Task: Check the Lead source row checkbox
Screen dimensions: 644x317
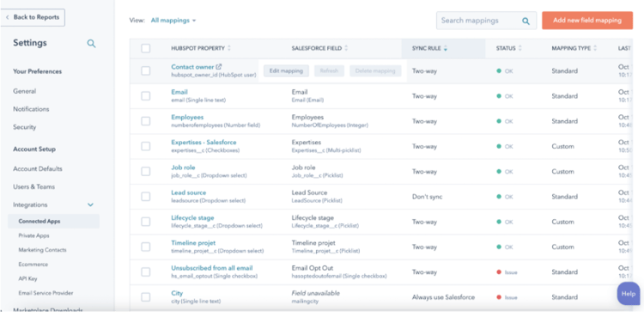Action: pyautogui.click(x=146, y=197)
